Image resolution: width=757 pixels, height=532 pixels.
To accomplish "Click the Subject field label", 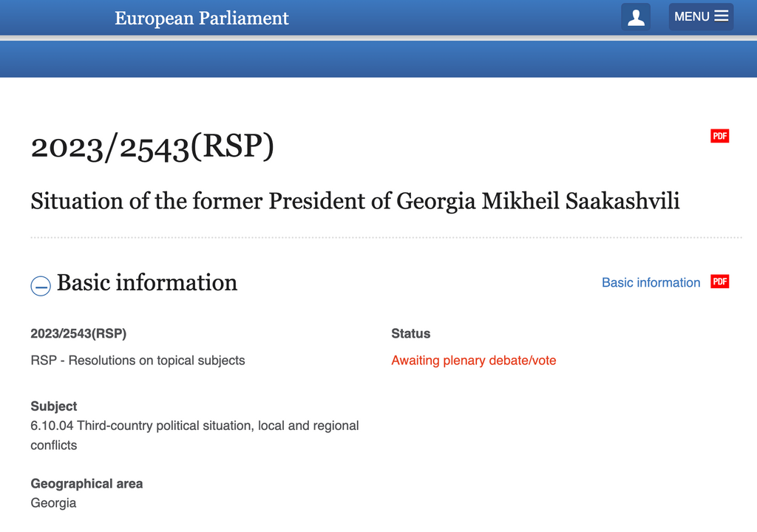I will pos(54,406).
